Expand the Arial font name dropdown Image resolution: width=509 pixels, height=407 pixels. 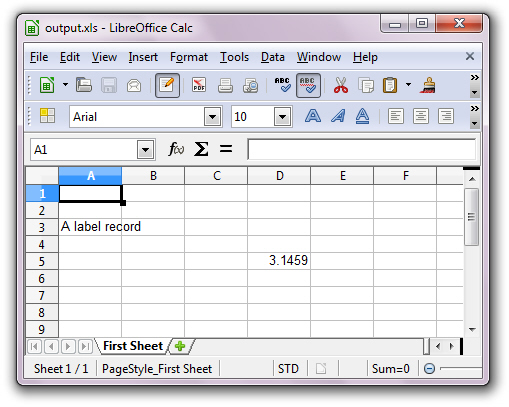coord(212,117)
